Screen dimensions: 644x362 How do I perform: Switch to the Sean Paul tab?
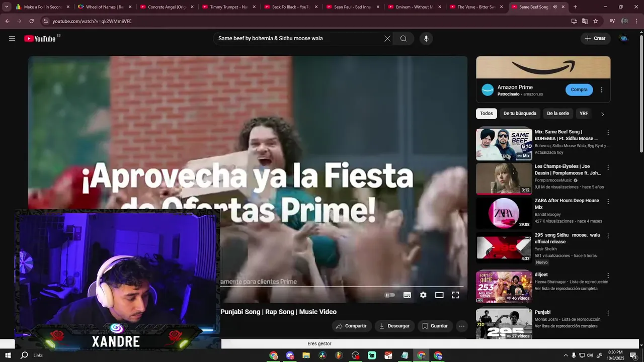[x=352, y=7]
